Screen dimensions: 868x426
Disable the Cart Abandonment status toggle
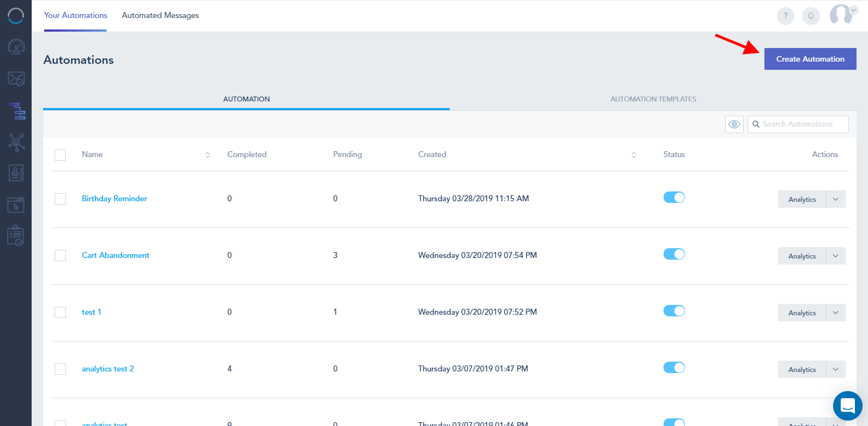tap(674, 254)
